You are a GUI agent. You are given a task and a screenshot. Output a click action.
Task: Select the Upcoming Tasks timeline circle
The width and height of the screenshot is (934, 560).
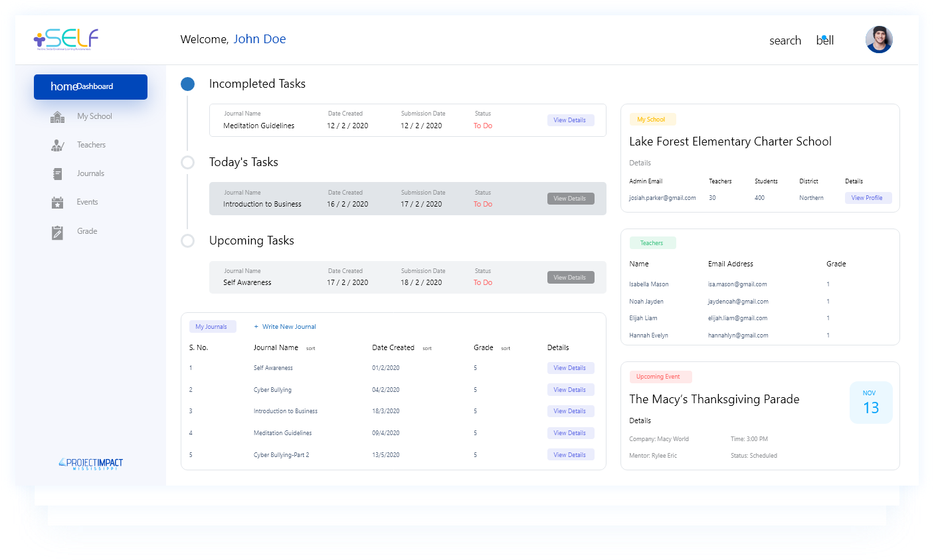(x=188, y=240)
